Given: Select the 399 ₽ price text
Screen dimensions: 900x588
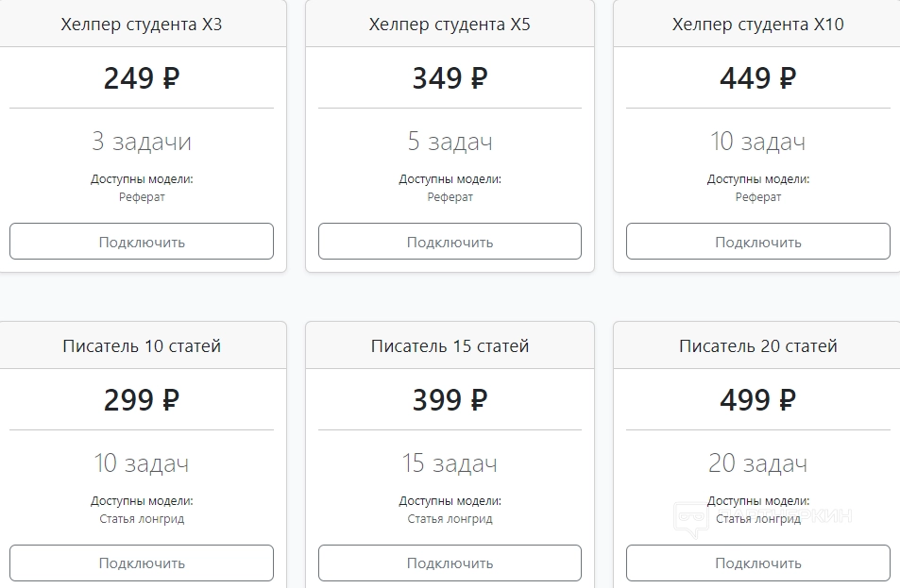Looking at the screenshot, I should click(x=450, y=400).
